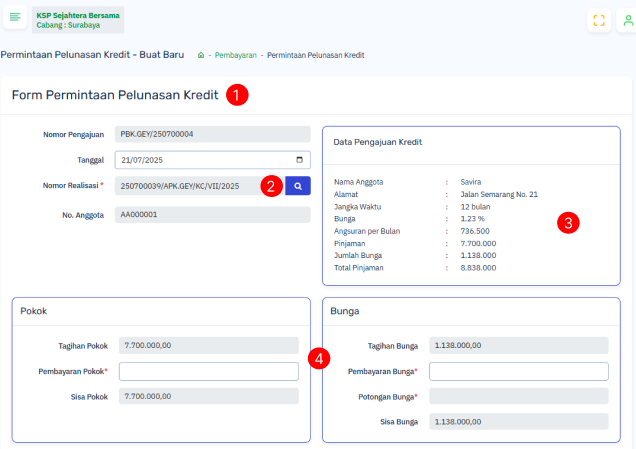The image size is (636, 449).
Task: Click the '7.700.000' Pinjaman value
Action: pos(478,243)
